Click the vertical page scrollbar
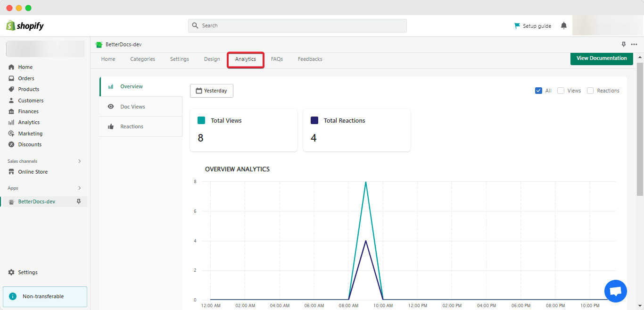The width and height of the screenshot is (644, 310). [x=640, y=129]
